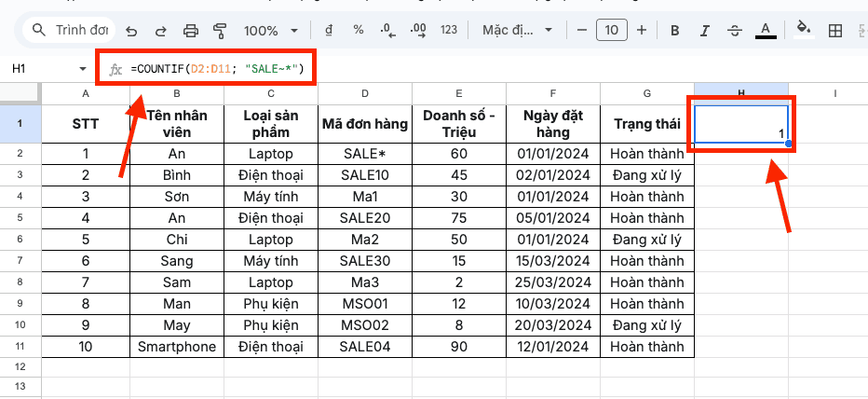Click the Increase decimal places icon

[417, 30]
